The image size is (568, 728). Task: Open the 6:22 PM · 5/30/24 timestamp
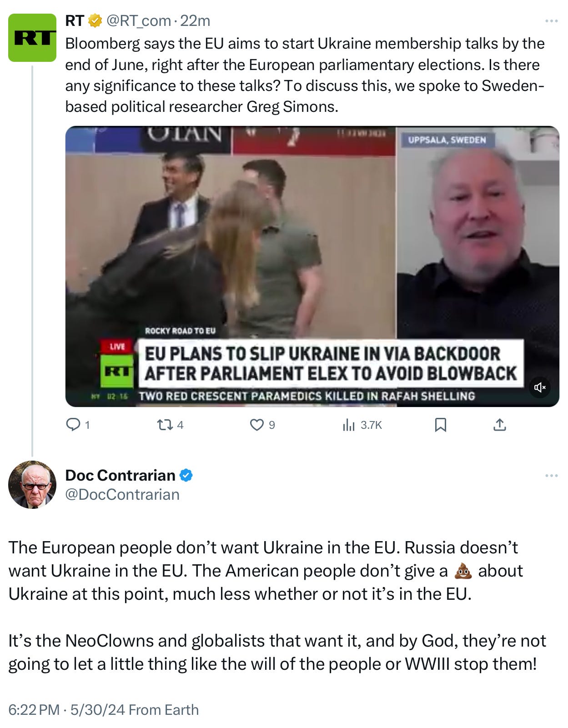(66, 710)
